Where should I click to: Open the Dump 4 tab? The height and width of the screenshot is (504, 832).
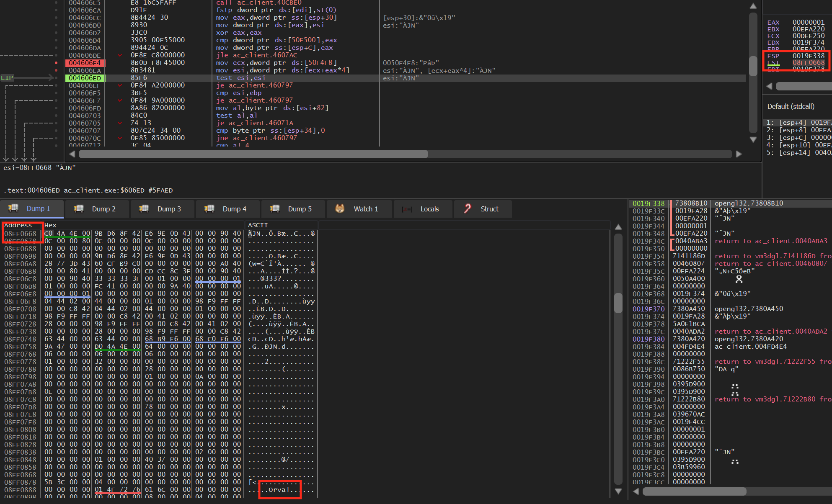[228, 208]
